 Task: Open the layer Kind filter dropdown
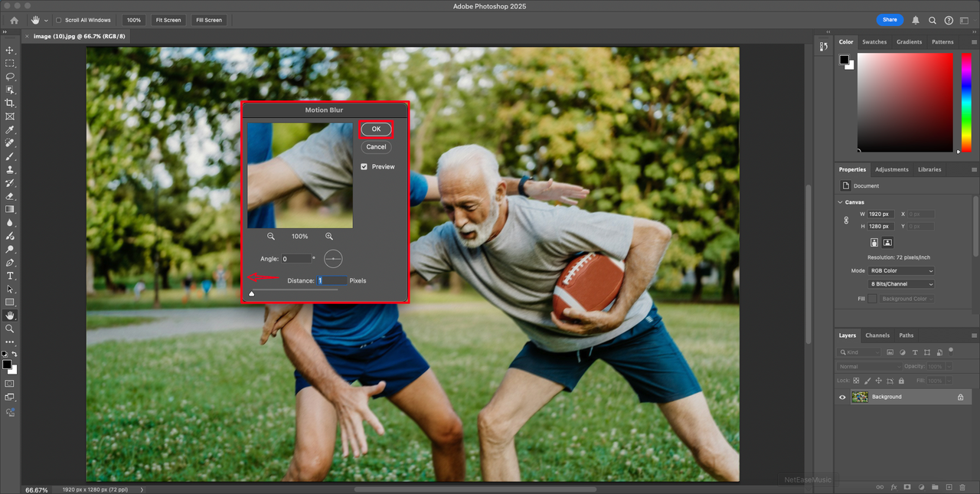pos(859,352)
